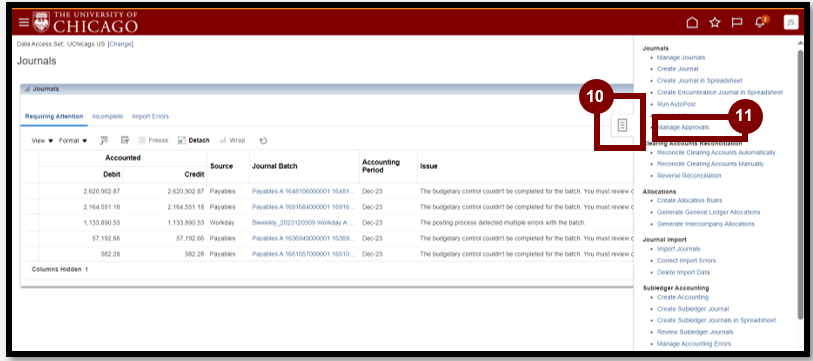Viewport: 813px width, 361px height.
Task: Click the Correct Import Errors link
Action: click(x=686, y=260)
